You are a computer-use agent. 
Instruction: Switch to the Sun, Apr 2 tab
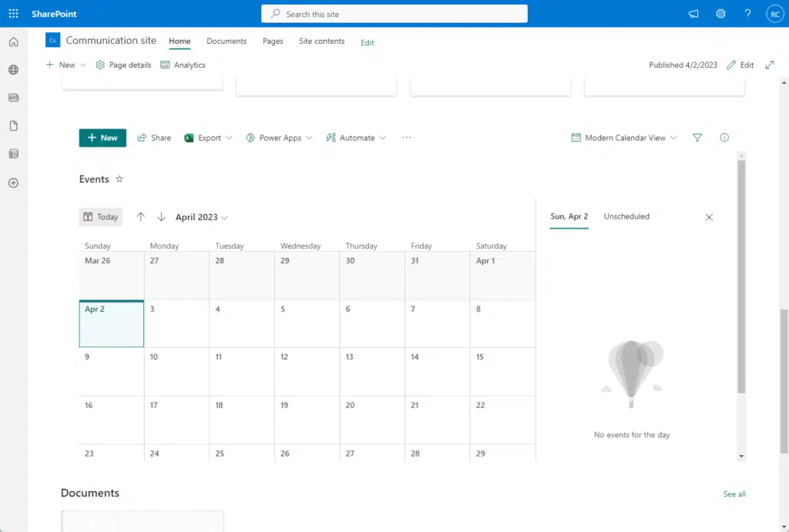click(x=569, y=216)
